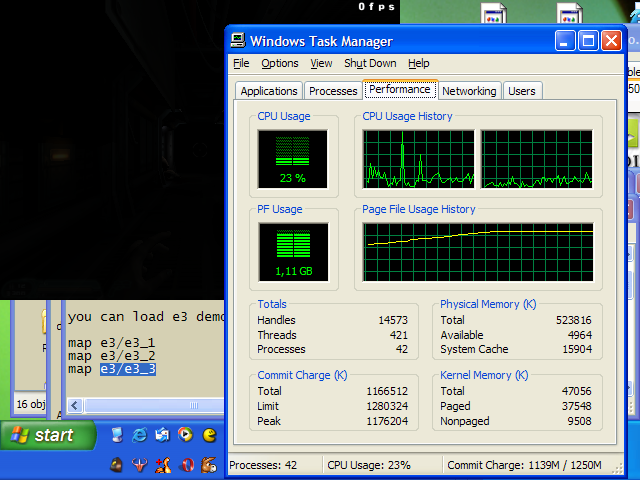640x480 pixels.
Task: Open Internet Explorer from Quick Launch
Action: pos(140,435)
